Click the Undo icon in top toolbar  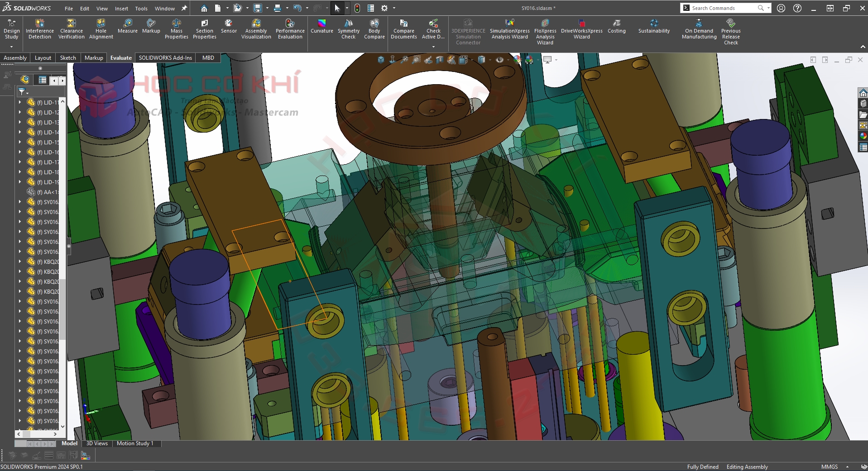coord(297,8)
